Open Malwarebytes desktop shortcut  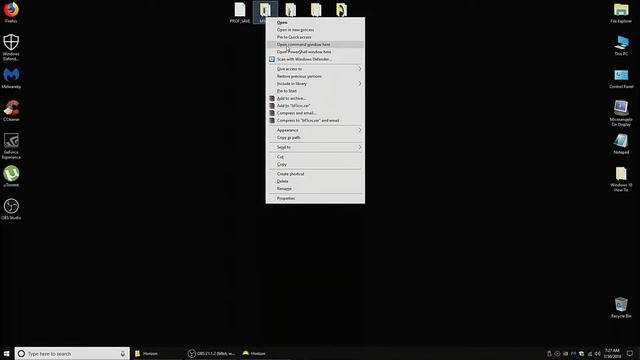(11, 78)
